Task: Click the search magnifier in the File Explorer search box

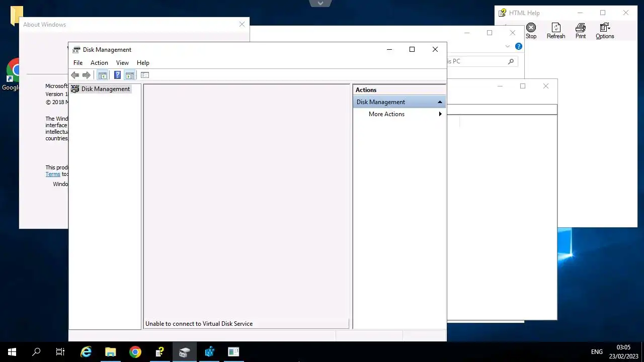Action: (511, 61)
